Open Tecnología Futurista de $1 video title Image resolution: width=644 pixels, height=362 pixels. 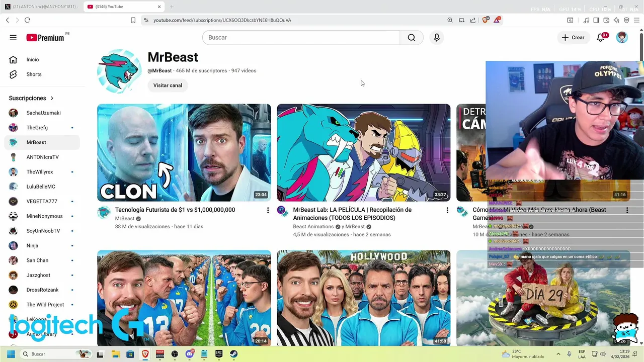point(175,210)
